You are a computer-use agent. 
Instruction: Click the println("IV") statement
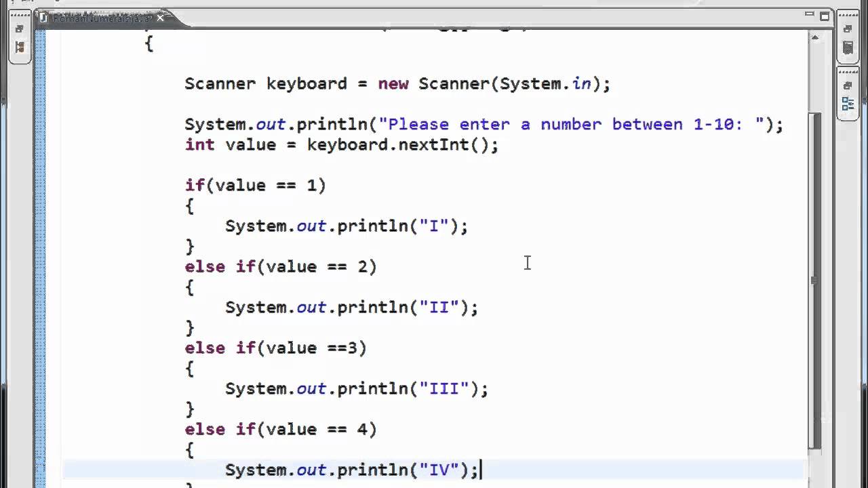(x=352, y=470)
